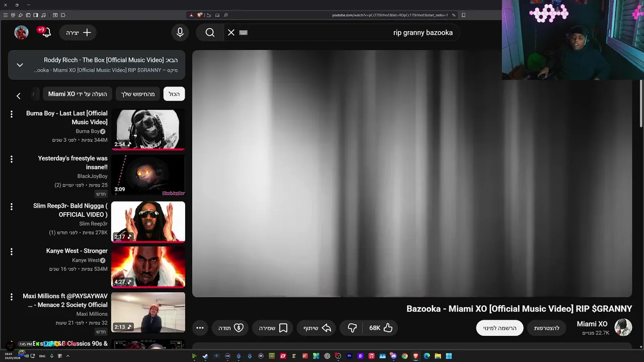Screen dimensions: 644x362
Task: Click the join 'להצטרפות' button
Action: [546, 328]
